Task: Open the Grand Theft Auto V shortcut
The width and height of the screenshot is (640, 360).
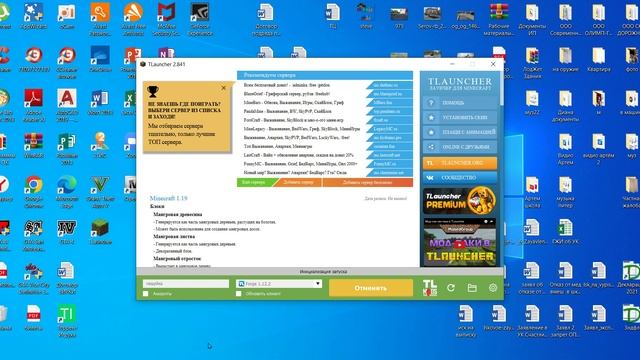Action: [x=100, y=192]
